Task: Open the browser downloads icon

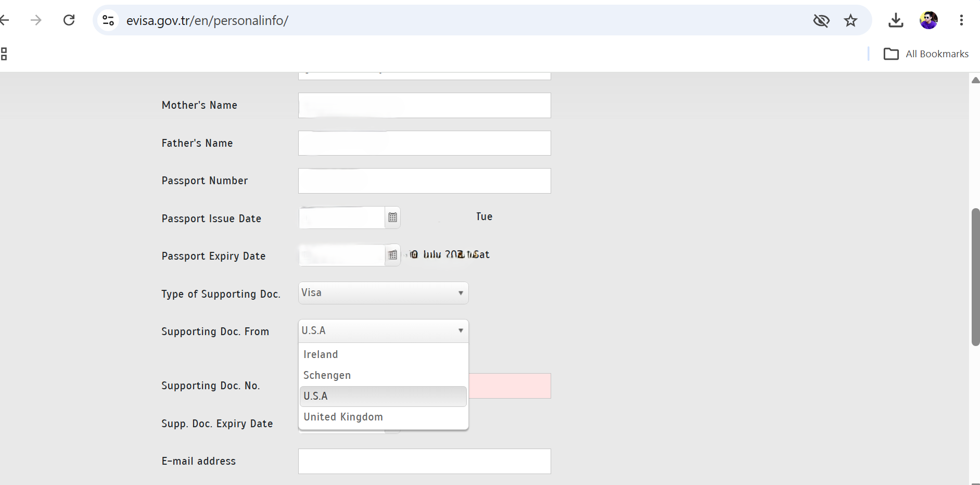Action: [x=896, y=20]
